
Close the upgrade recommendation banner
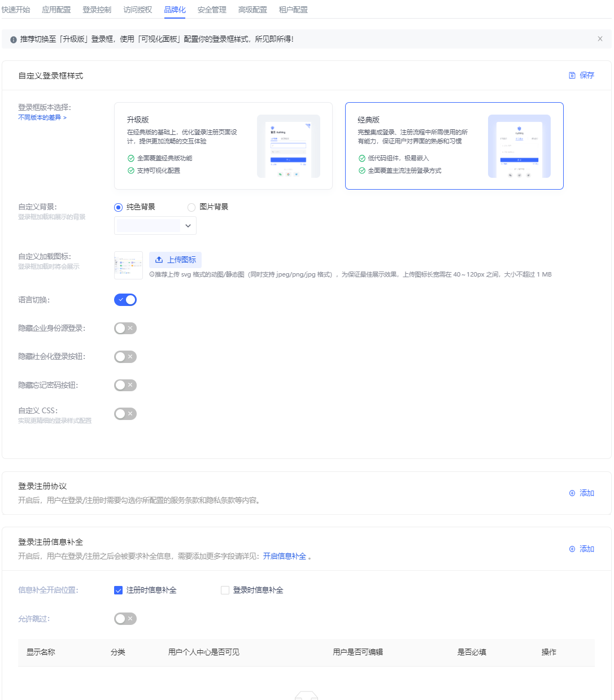[600, 39]
